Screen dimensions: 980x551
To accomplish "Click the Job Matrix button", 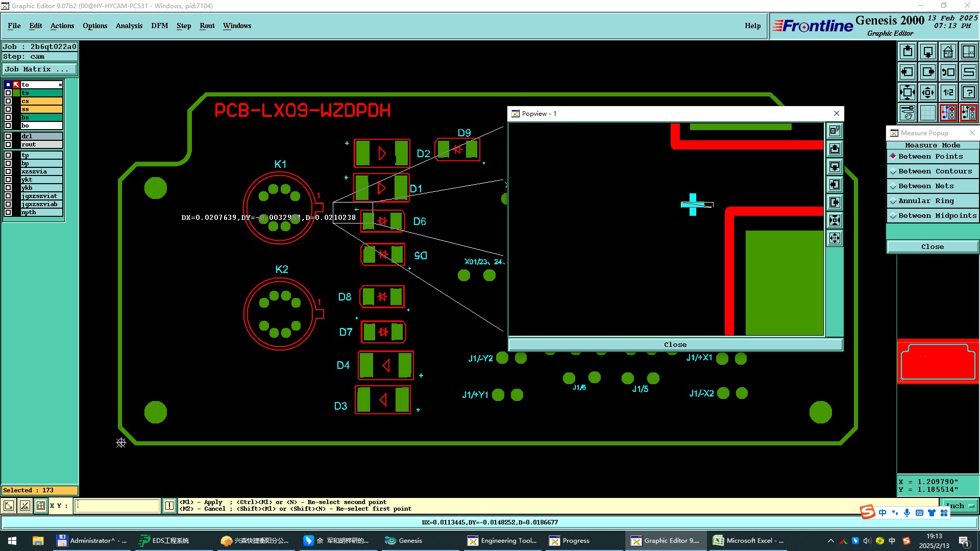I will (40, 69).
